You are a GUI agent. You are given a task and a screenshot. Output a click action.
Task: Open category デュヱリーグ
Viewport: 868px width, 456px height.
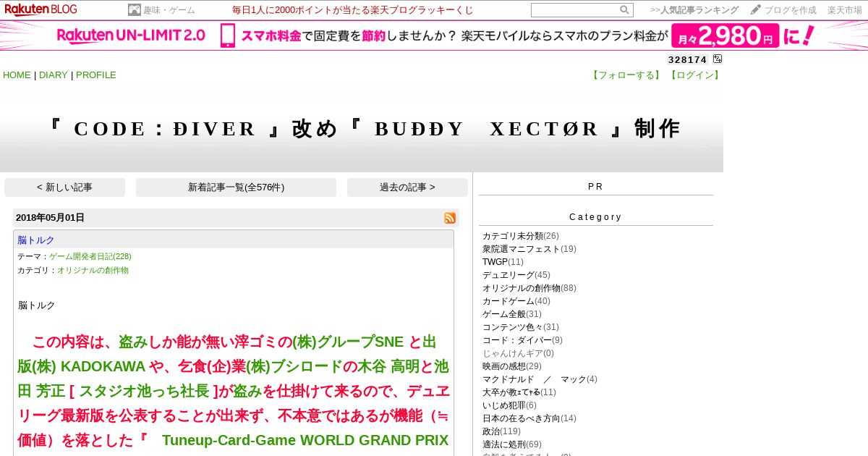pyautogui.click(x=509, y=275)
